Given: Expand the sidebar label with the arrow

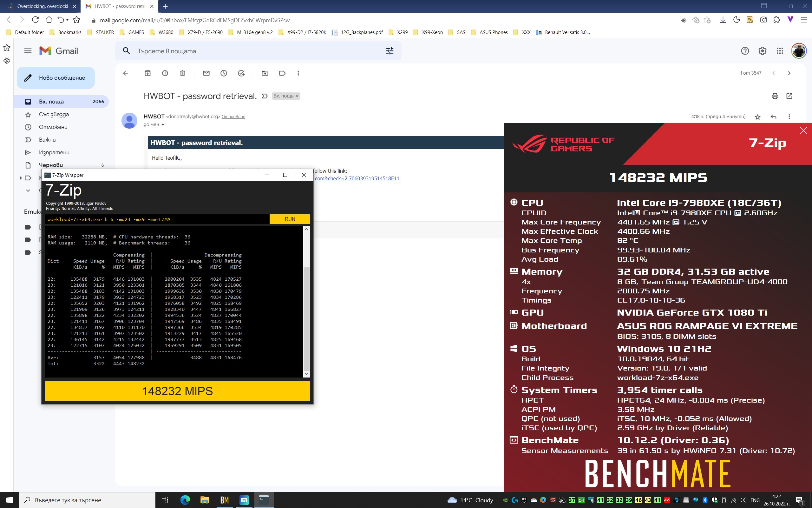Looking at the screenshot, I should click(21, 178).
